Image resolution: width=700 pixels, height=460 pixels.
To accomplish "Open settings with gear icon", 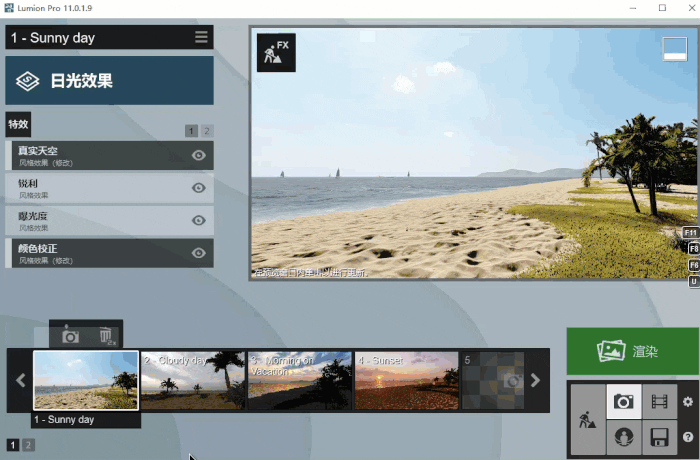I will pyautogui.click(x=688, y=401).
